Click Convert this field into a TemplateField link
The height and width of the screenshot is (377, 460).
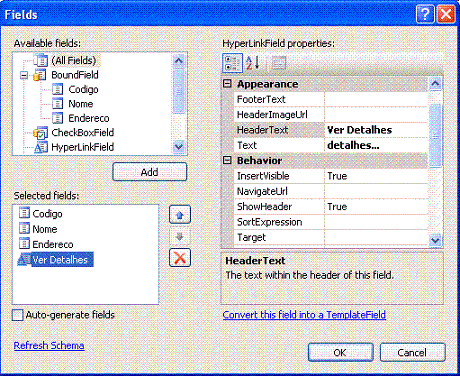(x=304, y=315)
